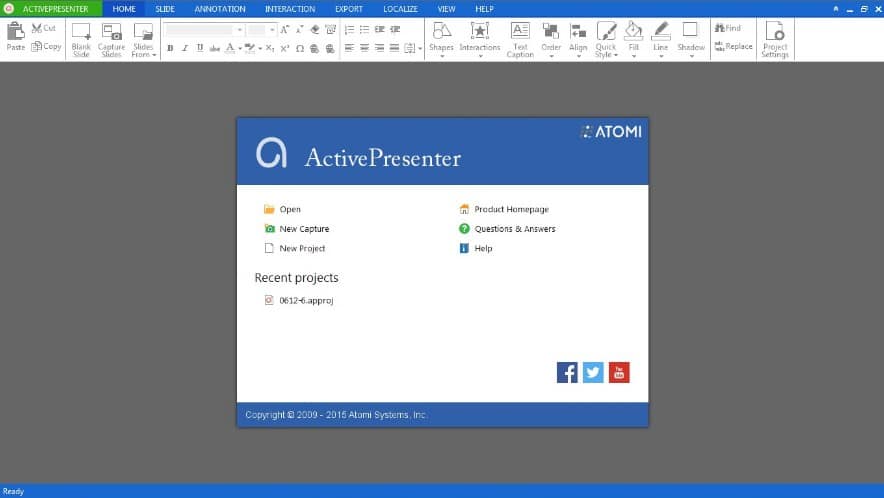
Task: Open the HELP ribbon tab
Action: point(484,9)
